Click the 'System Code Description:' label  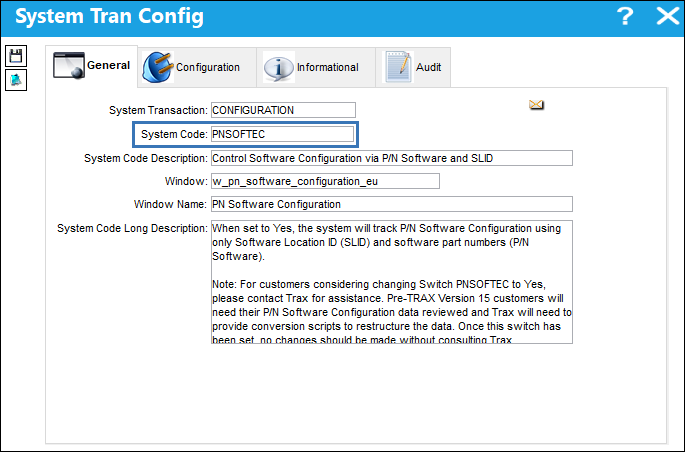(146, 159)
